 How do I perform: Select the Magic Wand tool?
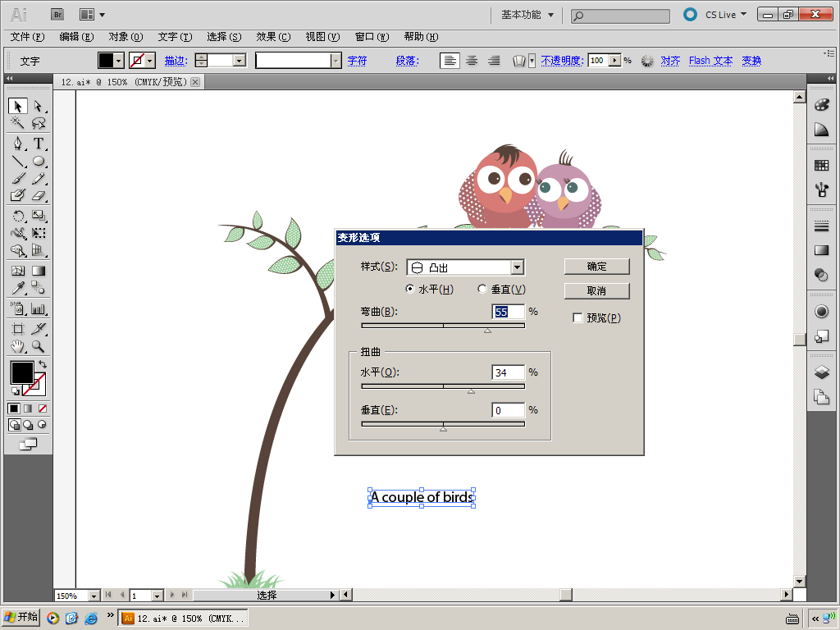18,123
